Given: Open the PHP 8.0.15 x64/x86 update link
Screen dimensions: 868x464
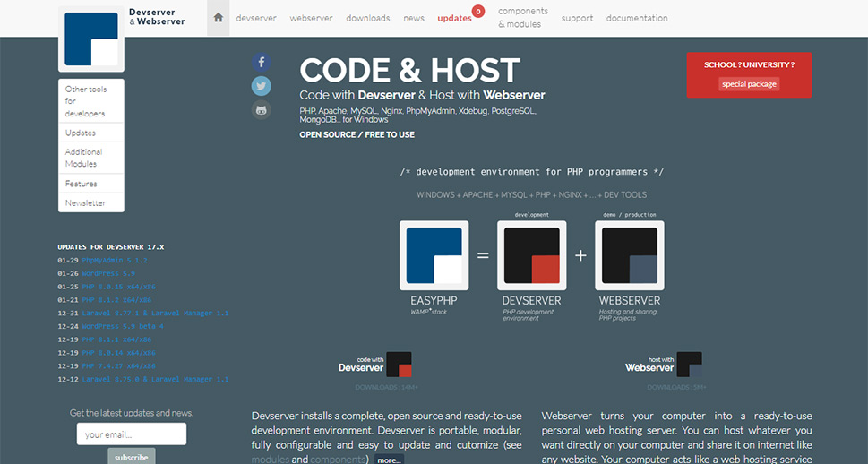Looking at the screenshot, I should [x=119, y=287].
